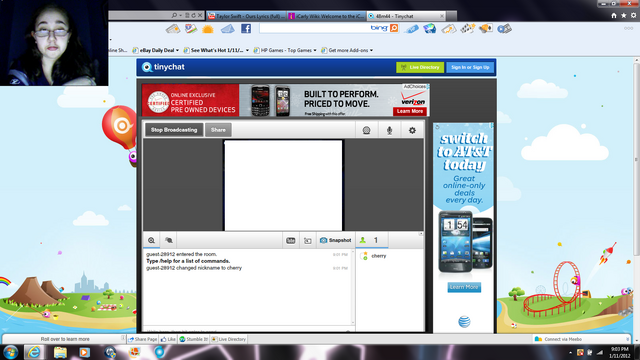
Task: Click the Snapshot camera icon
Action: point(323,240)
